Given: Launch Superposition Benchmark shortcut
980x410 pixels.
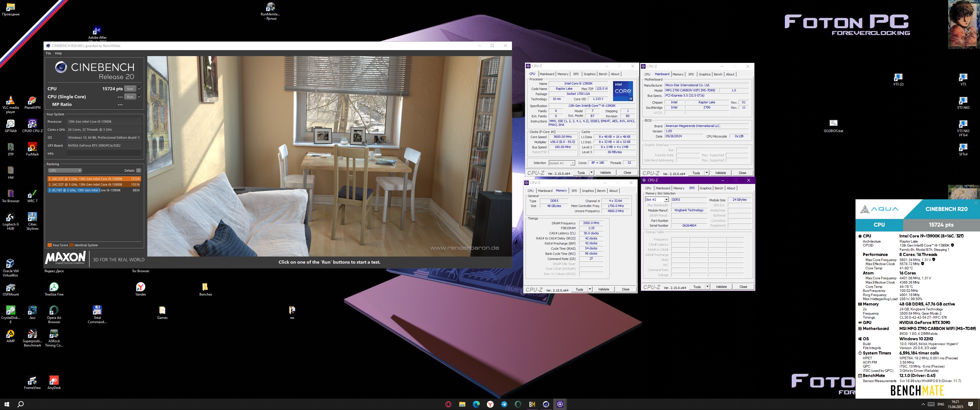Looking at the screenshot, I should [x=32, y=338].
